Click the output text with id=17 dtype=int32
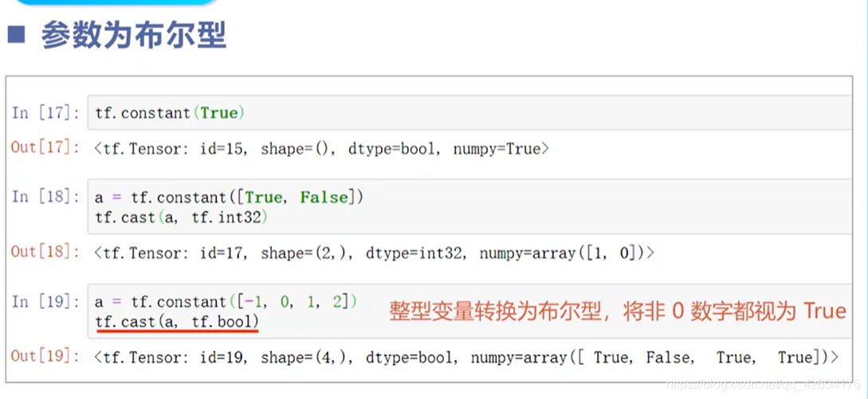The width and height of the screenshot is (868, 399). (x=374, y=253)
